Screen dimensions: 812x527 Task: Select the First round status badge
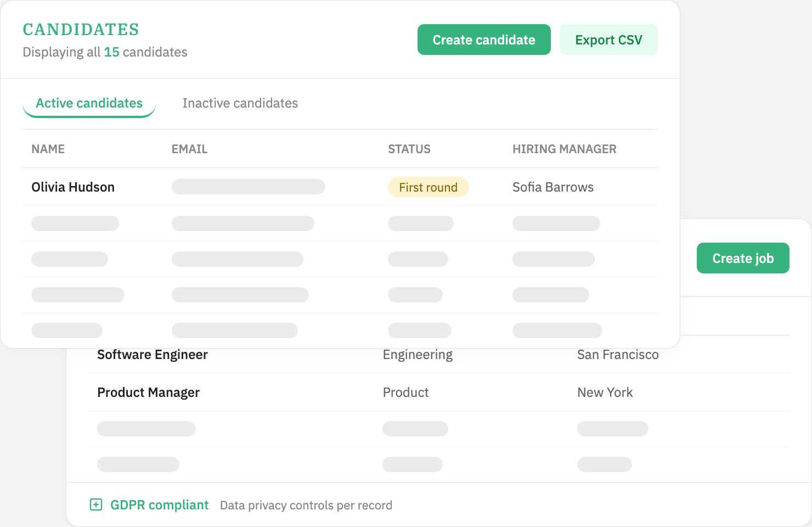428,187
